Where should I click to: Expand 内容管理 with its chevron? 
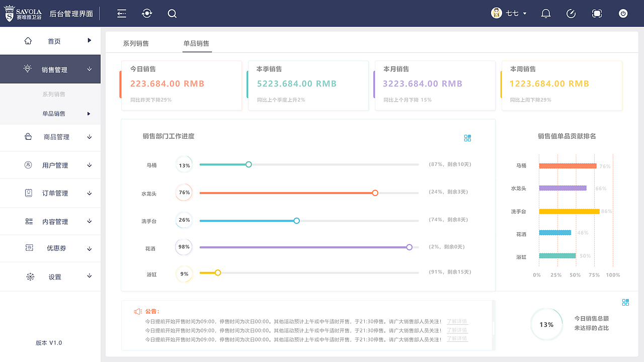(90, 221)
